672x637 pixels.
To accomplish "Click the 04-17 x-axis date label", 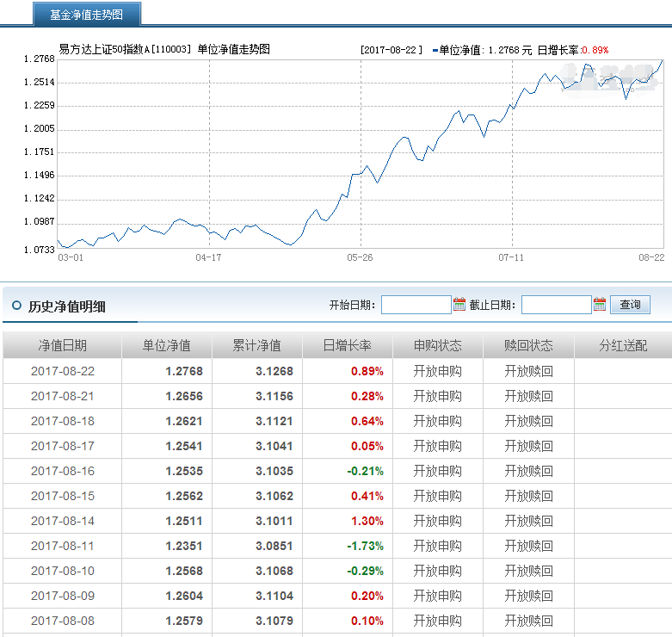I will [208, 257].
